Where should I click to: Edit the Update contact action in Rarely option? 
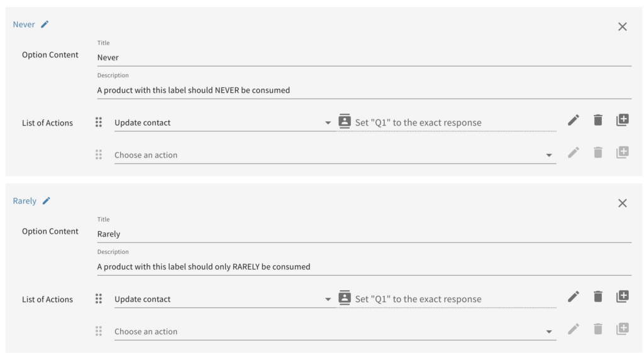pyautogui.click(x=574, y=297)
